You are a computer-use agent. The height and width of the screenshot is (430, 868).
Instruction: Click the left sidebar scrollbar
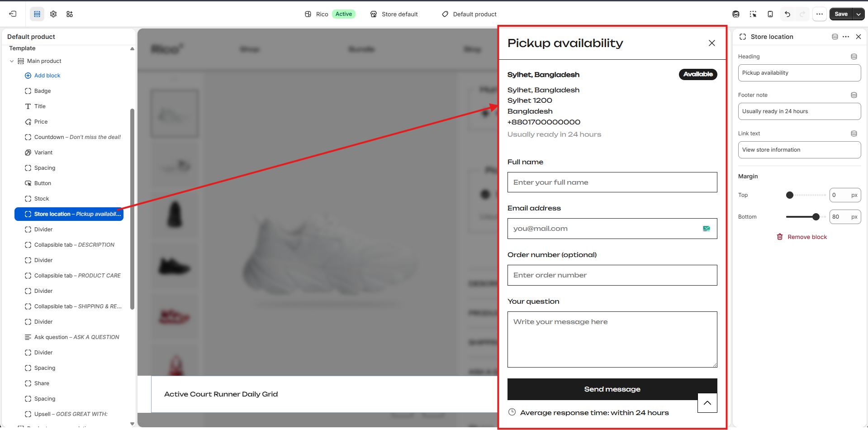(x=132, y=209)
